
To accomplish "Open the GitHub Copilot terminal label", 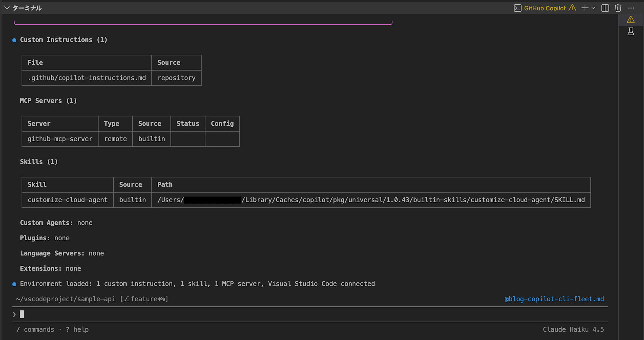I will click(x=545, y=8).
